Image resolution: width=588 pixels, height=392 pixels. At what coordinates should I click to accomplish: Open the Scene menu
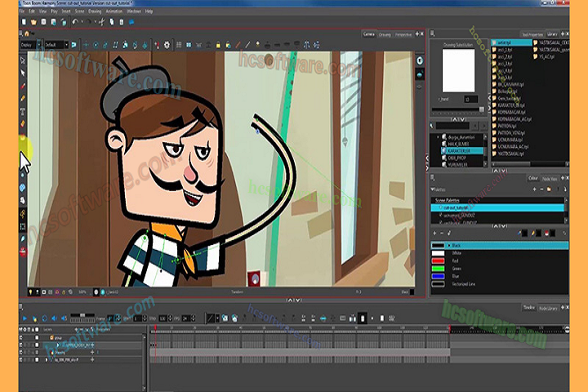[x=79, y=11]
